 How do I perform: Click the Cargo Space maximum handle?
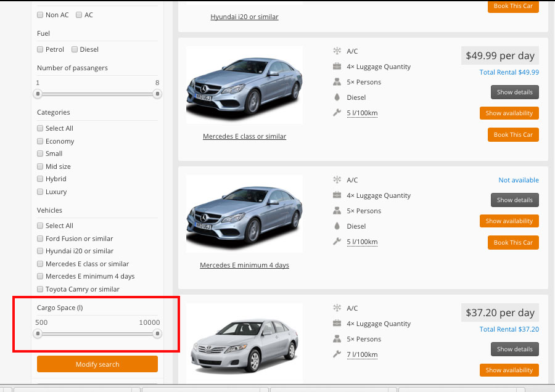tap(157, 333)
